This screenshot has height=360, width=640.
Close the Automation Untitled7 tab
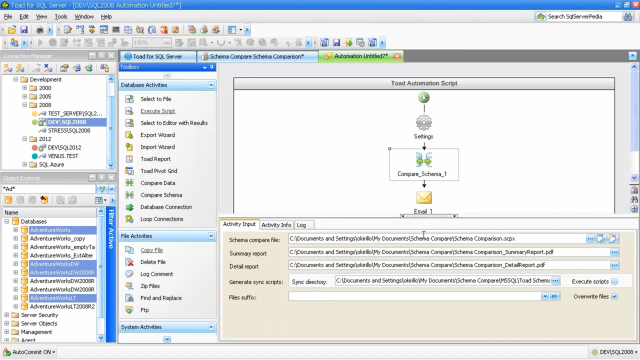(x=397, y=56)
